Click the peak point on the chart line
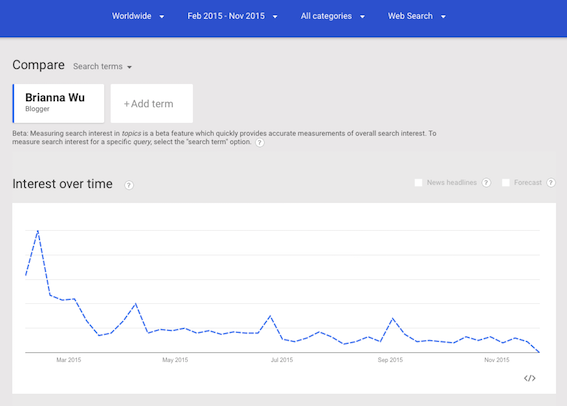567x406 pixels. tap(38, 231)
